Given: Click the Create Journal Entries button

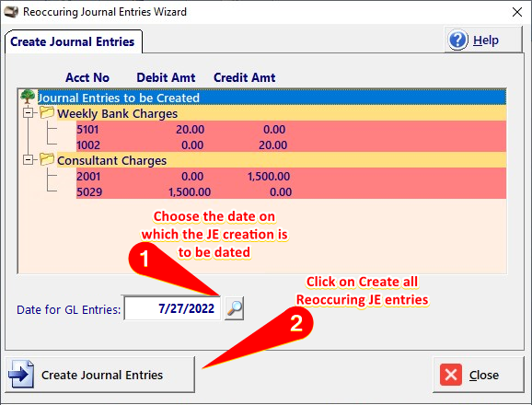Looking at the screenshot, I should [x=100, y=375].
